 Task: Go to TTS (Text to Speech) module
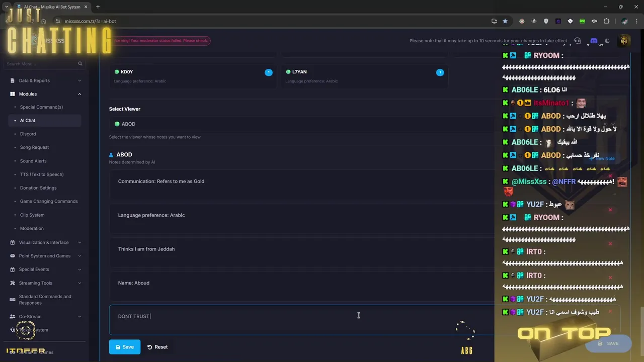[42, 174]
